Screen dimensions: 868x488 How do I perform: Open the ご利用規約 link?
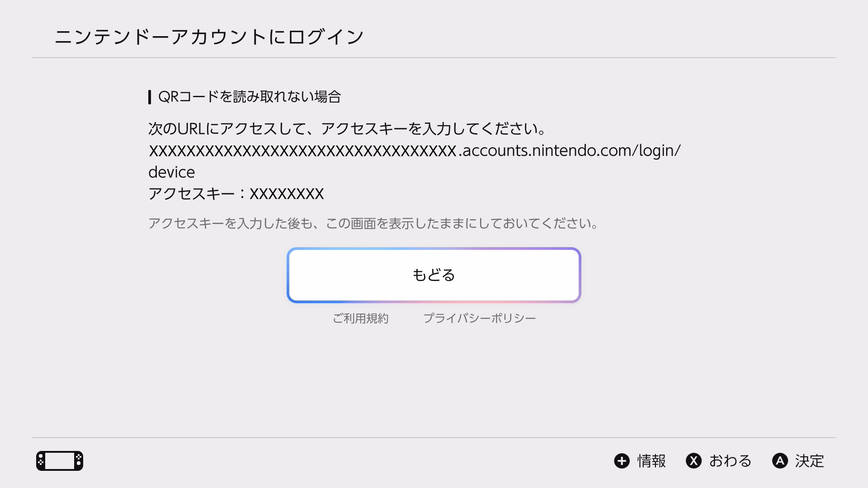[361, 318]
